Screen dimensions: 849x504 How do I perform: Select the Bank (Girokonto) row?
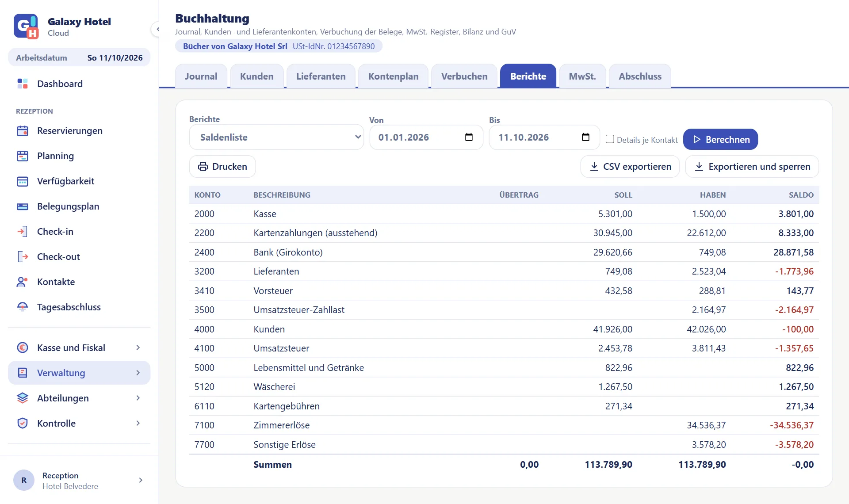point(504,252)
